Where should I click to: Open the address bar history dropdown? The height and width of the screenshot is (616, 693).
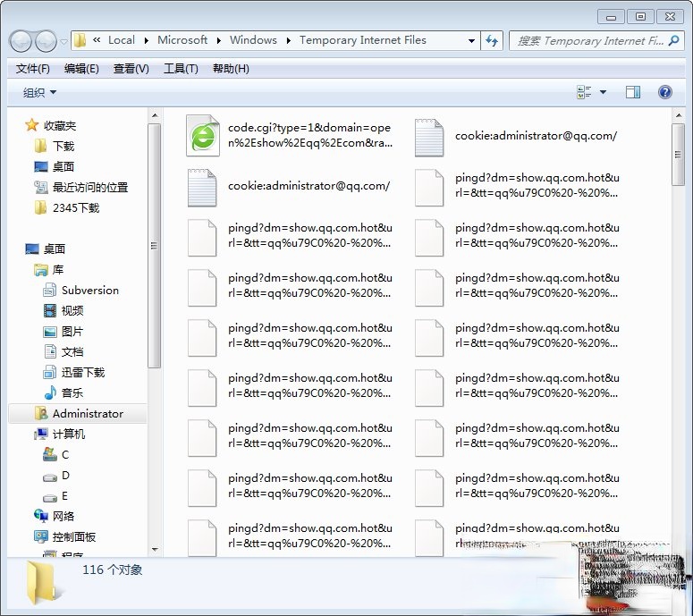click(471, 40)
